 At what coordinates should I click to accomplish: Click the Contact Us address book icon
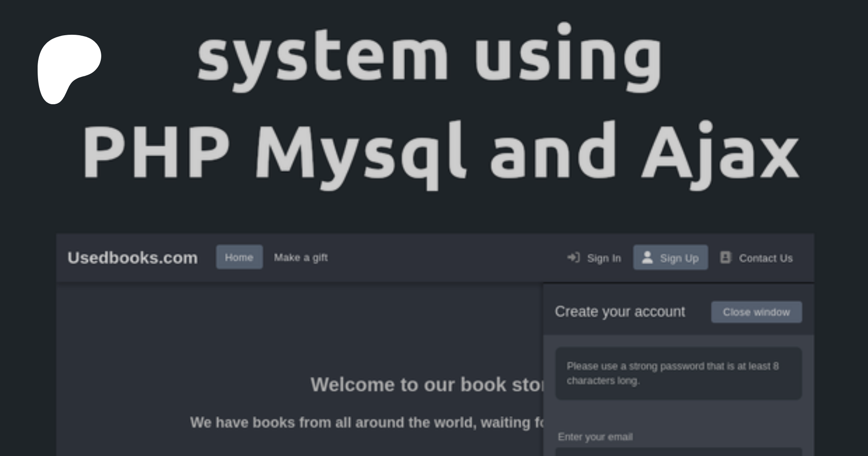pos(725,258)
